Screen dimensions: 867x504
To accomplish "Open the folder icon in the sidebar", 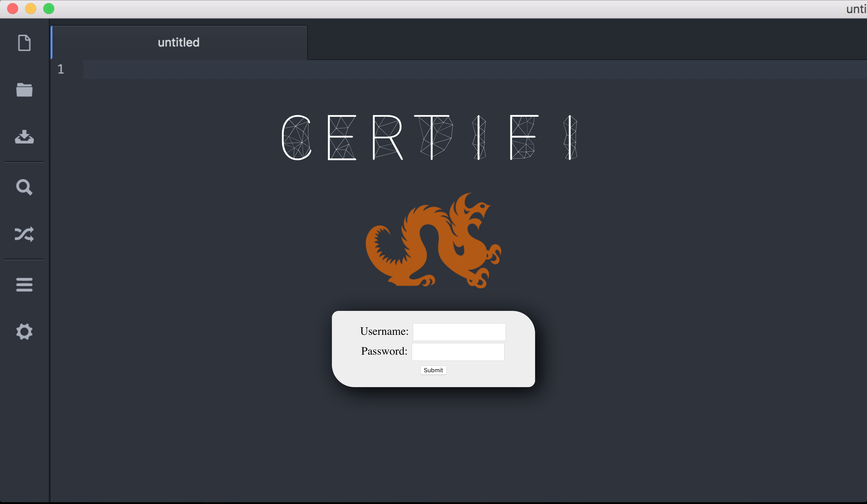I will [24, 90].
